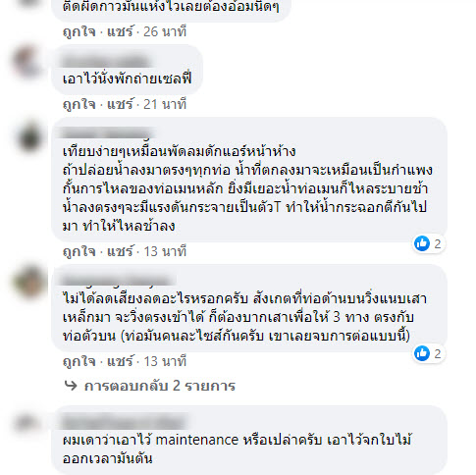Image resolution: width=476 pixels, height=475 pixels.
Task: Open the 21 minutes timestamp link
Action: click(x=165, y=105)
